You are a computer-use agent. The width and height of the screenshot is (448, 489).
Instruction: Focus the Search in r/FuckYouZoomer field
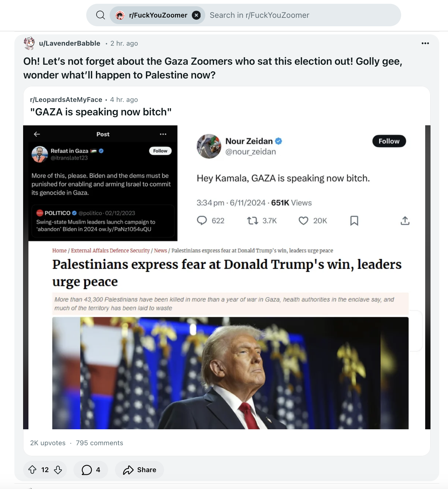click(300, 15)
